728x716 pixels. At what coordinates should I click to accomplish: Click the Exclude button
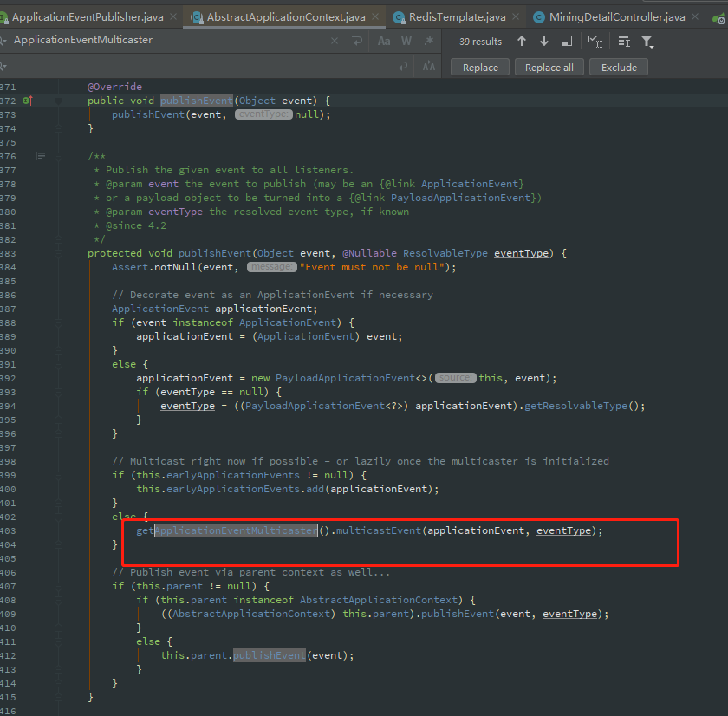pos(619,68)
